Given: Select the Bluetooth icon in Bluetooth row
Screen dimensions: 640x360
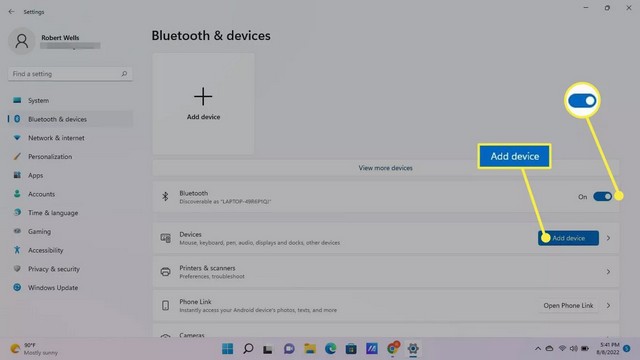Looking at the screenshot, I should 165,197.
